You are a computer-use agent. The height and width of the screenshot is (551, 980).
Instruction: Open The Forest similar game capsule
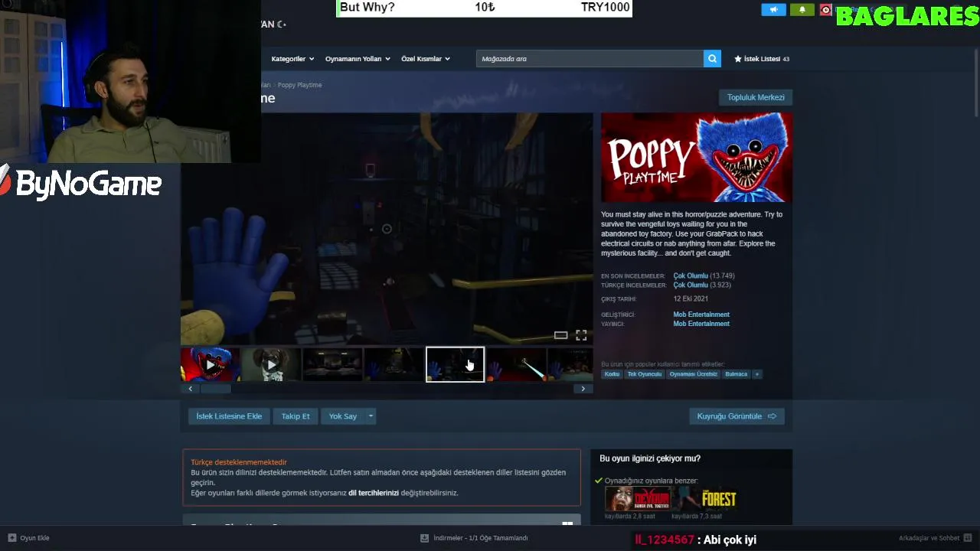(704, 499)
